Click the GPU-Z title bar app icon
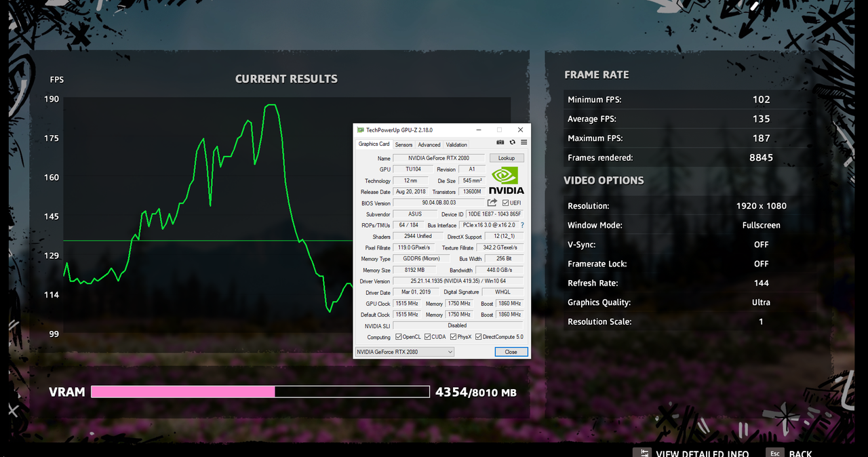Viewport: 868px width, 457px height. 361,130
